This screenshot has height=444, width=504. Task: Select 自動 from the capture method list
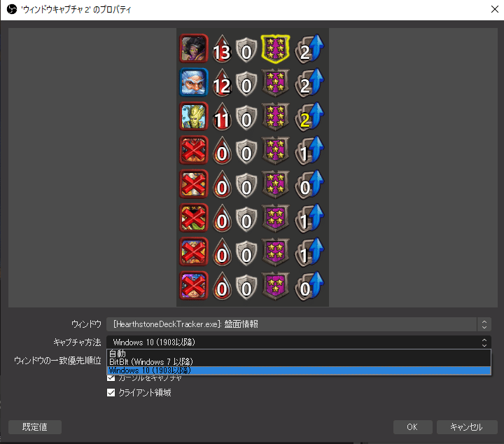[299, 354]
